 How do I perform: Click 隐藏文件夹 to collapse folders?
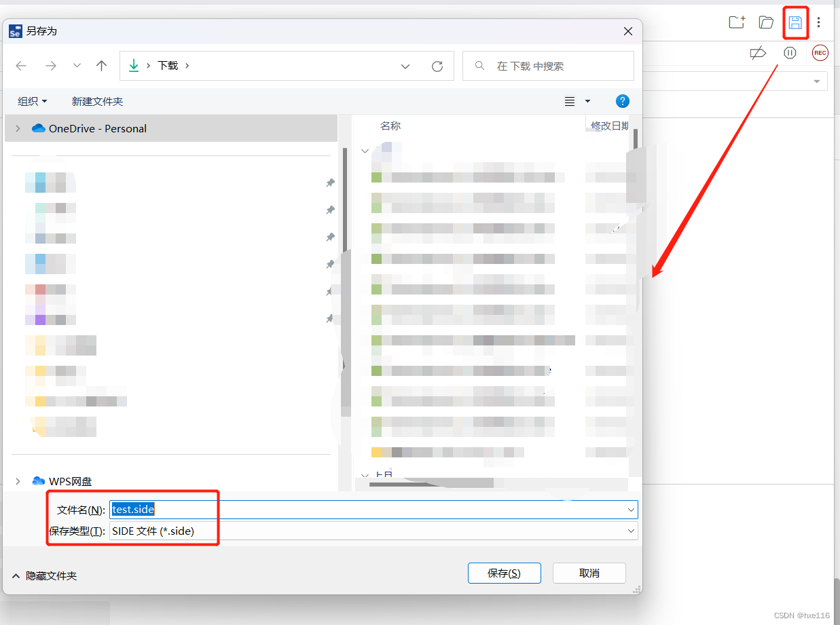(45, 575)
